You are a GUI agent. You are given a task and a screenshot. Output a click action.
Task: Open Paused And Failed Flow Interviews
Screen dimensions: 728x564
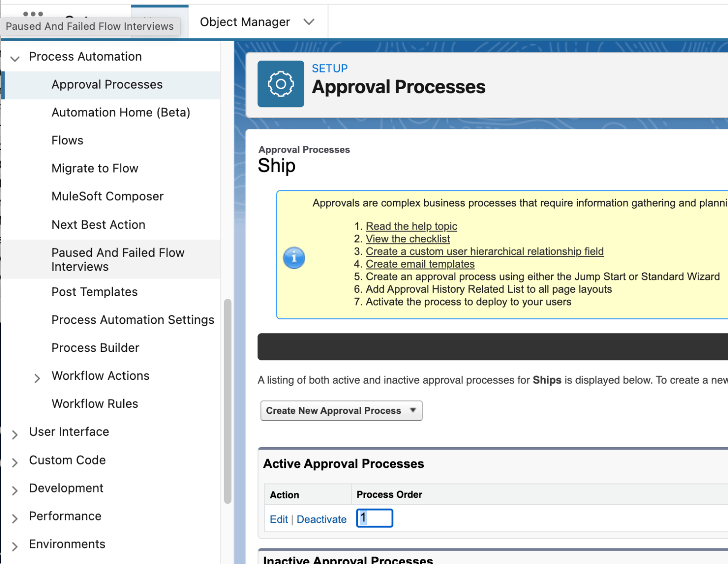pyautogui.click(x=118, y=260)
